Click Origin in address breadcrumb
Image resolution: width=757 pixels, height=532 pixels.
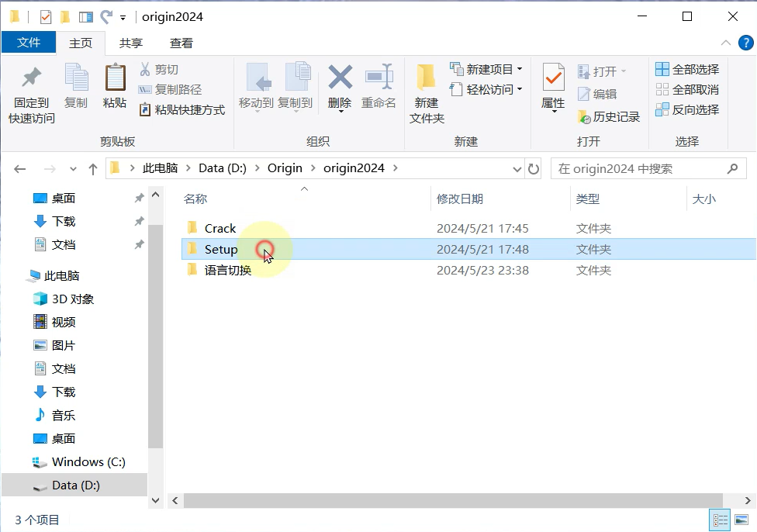tap(285, 168)
